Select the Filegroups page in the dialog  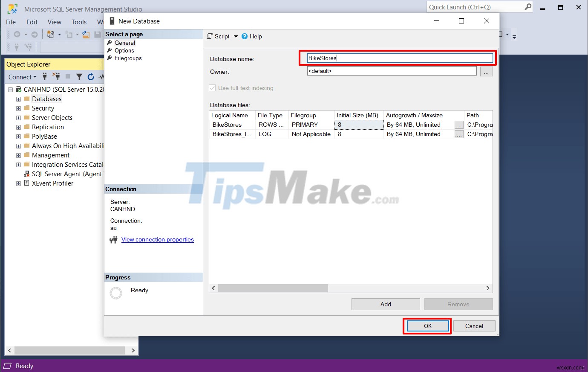coord(127,58)
